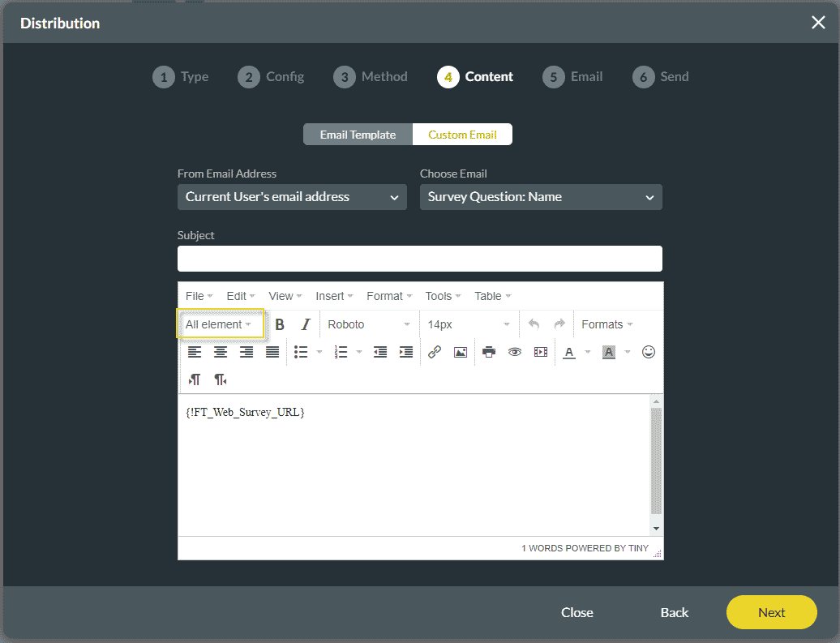Open the Format menu
The height and width of the screenshot is (643, 840).
coord(388,296)
